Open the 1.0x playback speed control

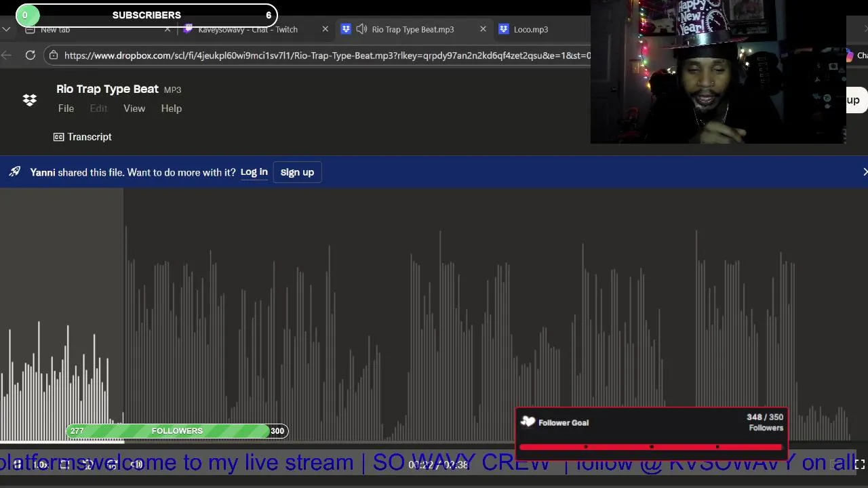pyautogui.click(x=40, y=464)
